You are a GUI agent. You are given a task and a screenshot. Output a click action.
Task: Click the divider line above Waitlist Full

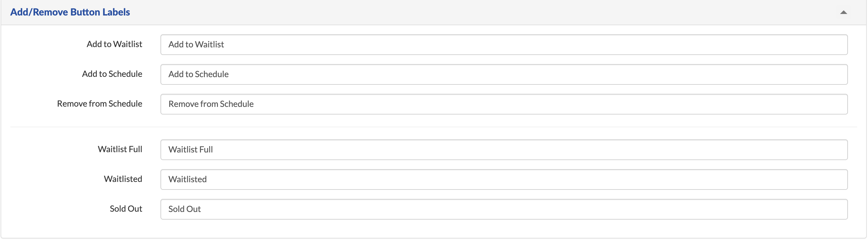433,127
